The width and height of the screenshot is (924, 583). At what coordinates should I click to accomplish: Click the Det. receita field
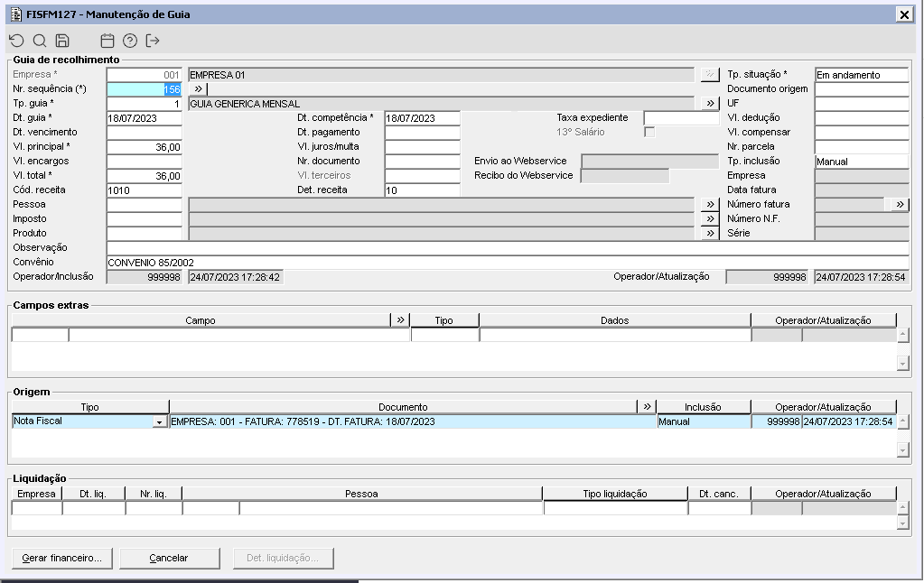click(422, 190)
